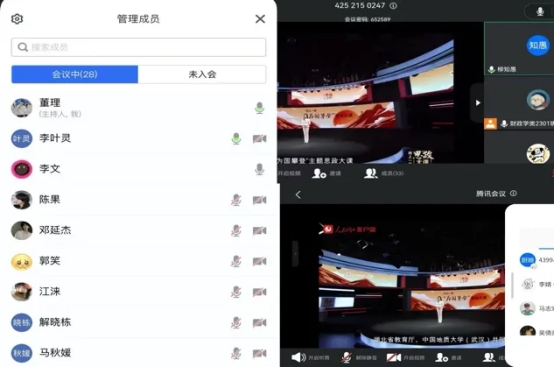Expand the side video strip arrow
555x367 pixels.
point(478,103)
